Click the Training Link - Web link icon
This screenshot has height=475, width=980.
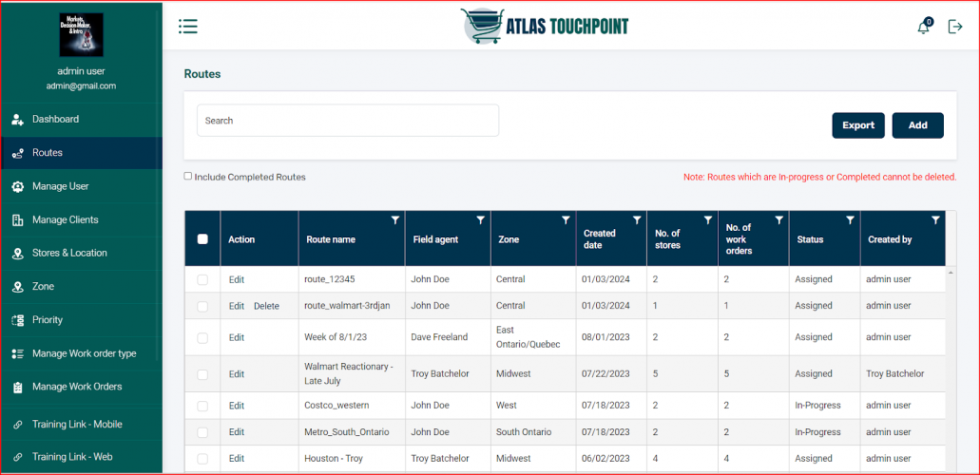pyautogui.click(x=17, y=457)
